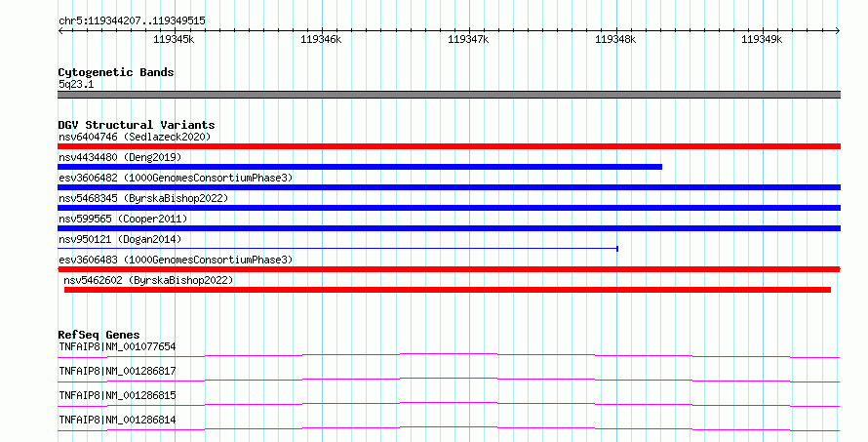Viewport: 868px width, 442px height.
Task: Click the 119349k ruler tick label
Action: [762, 39]
